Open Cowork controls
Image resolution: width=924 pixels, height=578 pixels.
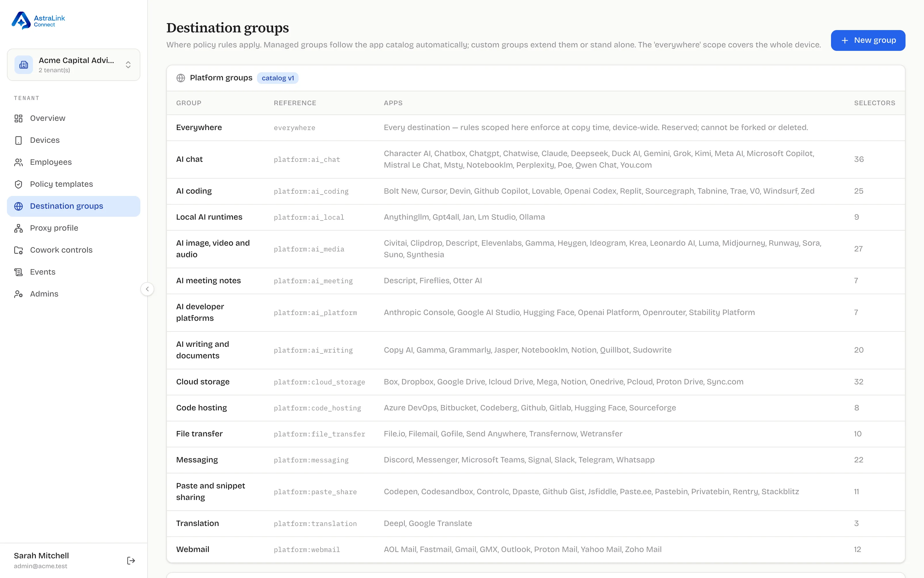74,250
